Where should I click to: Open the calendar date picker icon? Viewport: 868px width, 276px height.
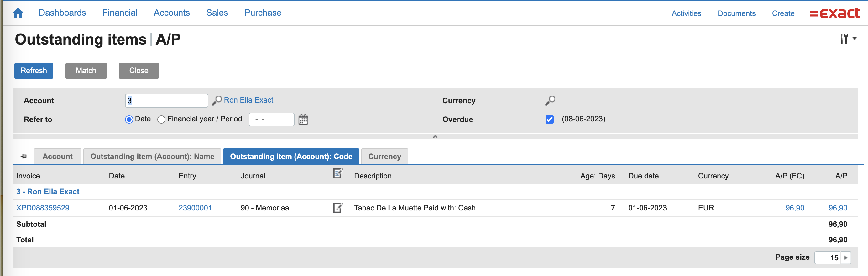pos(303,120)
